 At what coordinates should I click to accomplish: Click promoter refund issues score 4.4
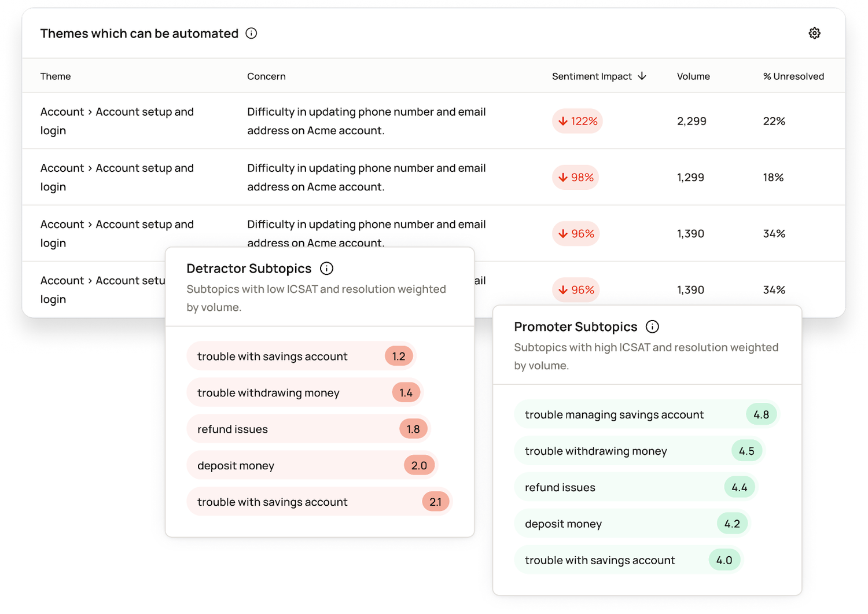click(x=739, y=488)
